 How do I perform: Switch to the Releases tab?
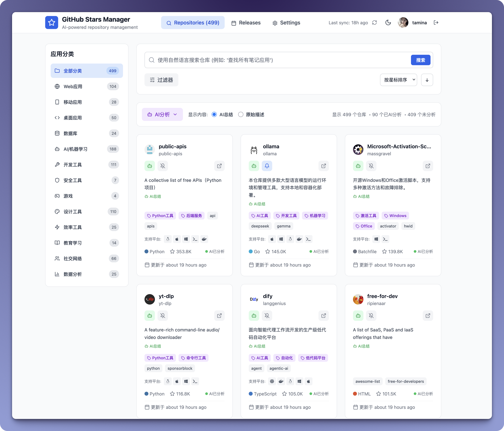point(246,23)
